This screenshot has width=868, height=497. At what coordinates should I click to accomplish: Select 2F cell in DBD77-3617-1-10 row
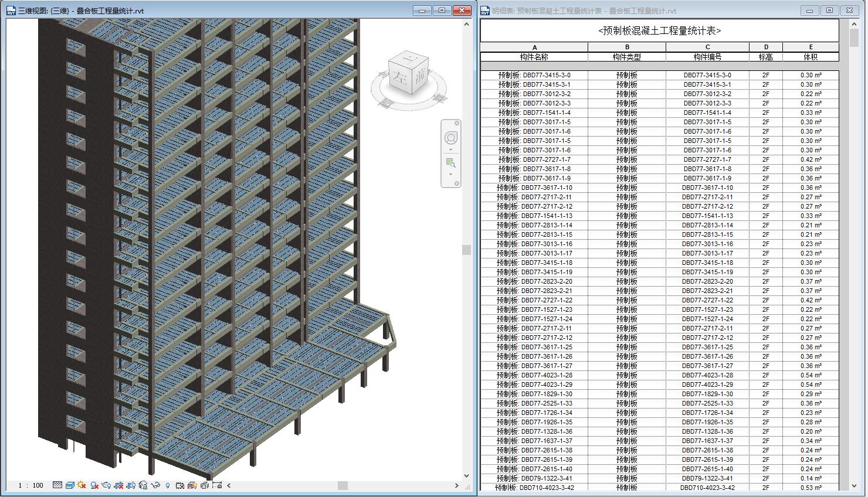point(766,188)
